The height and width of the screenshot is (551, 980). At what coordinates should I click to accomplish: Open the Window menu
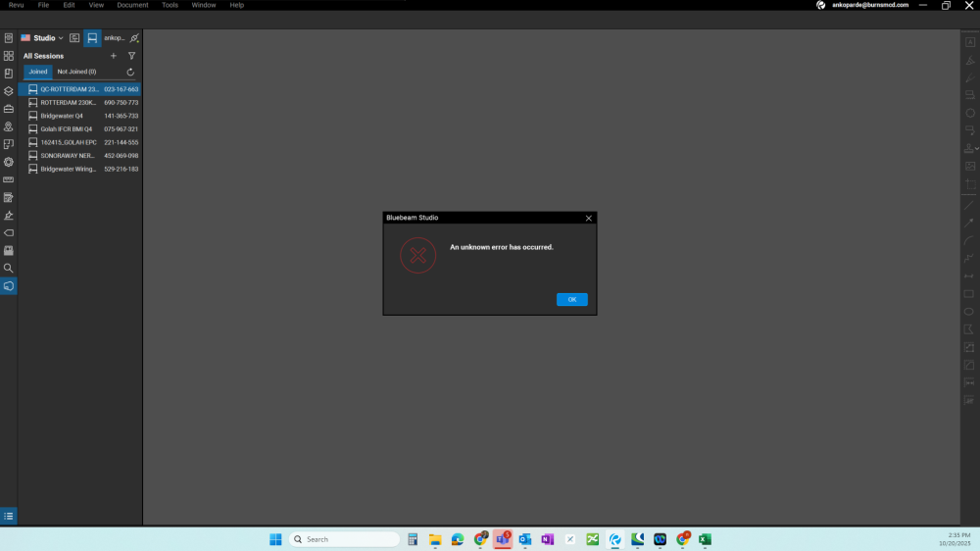pyautogui.click(x=204, y=5)
